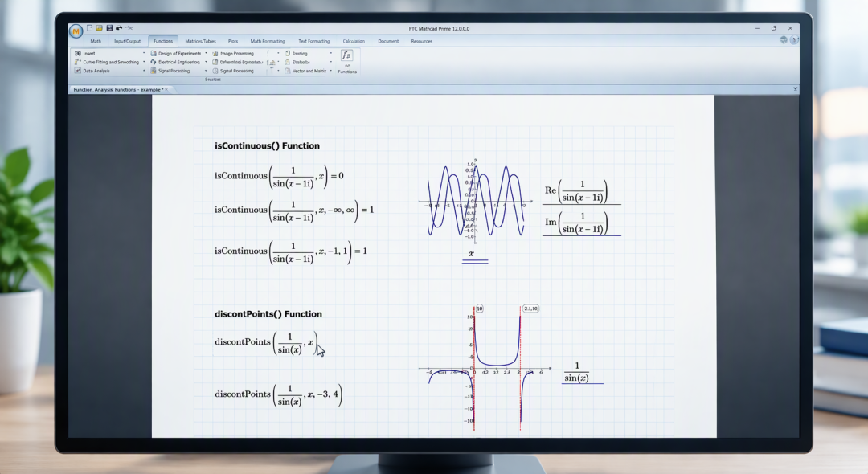Screen dimensions: 868x474
Task: Select the "discontPoints() Function" heading text
Action: [268, 314]
